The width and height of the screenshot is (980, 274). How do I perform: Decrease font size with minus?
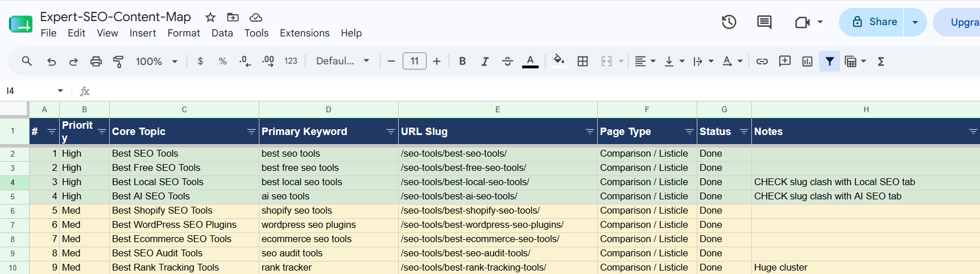click(x=391, y=61)
